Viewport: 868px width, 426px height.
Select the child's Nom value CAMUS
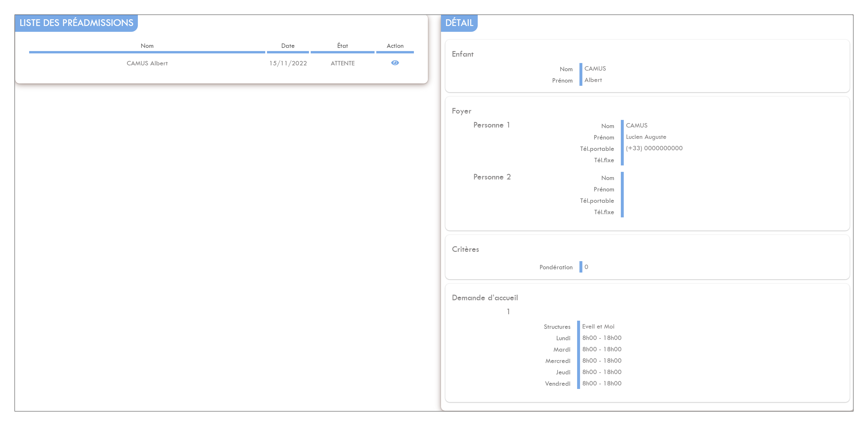click(x=595, y=69)
